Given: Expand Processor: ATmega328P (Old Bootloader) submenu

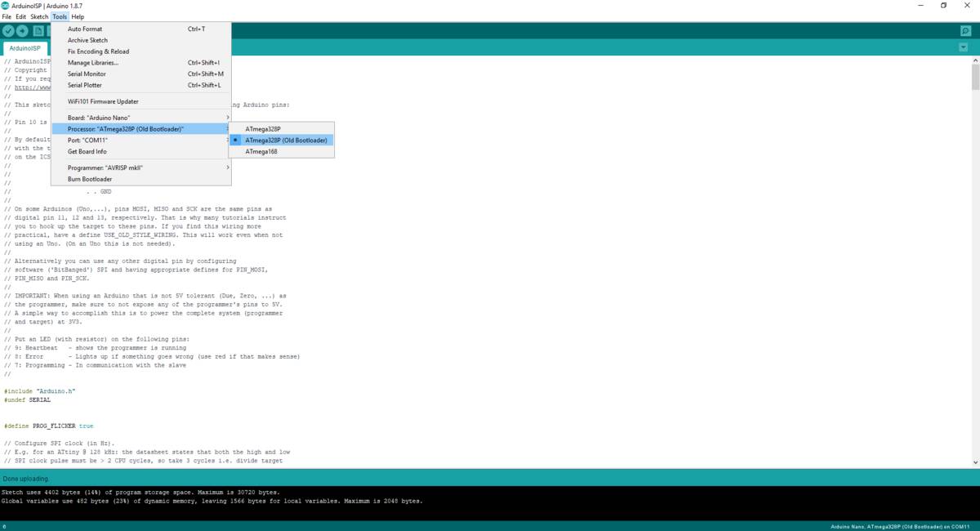Looking at the screenshot, I should 141,129.
